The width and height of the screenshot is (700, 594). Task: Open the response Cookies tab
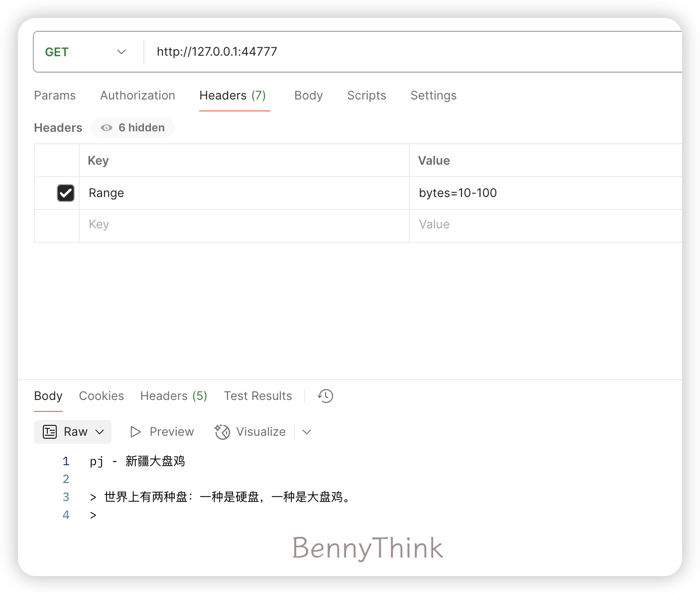(102, 396)
